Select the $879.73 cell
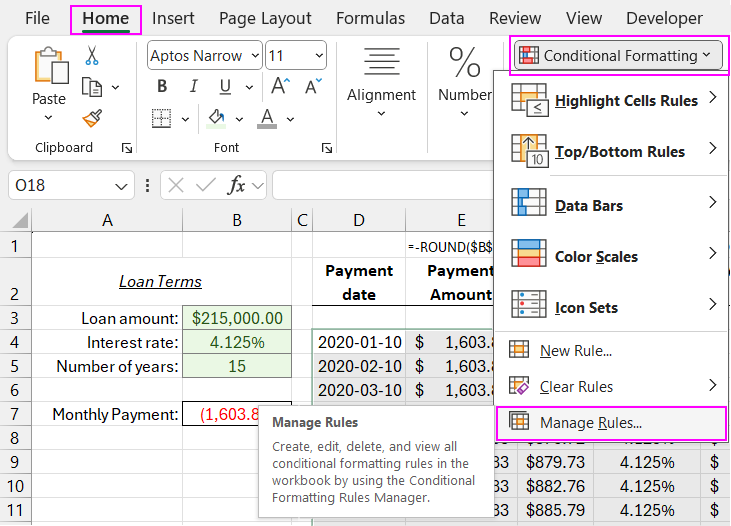This screenshot has width=731, height=526. (x=555, y=462)
